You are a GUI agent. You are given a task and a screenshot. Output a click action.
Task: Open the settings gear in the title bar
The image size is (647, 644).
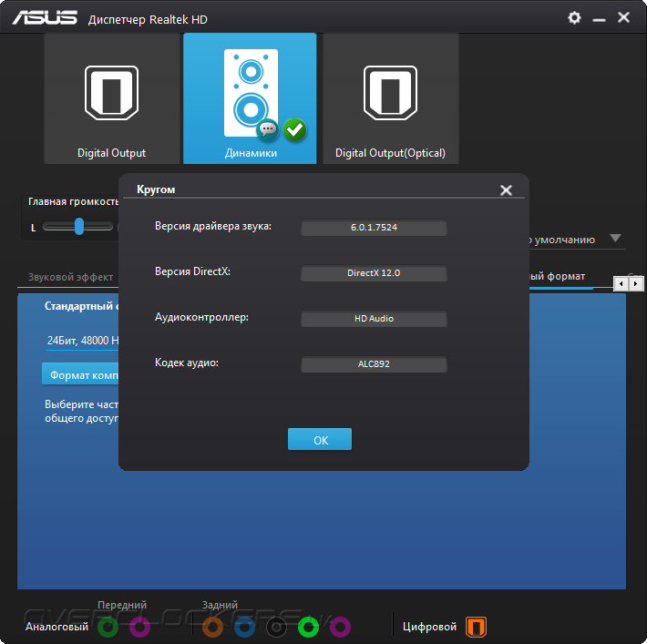(x=574, y=17)
